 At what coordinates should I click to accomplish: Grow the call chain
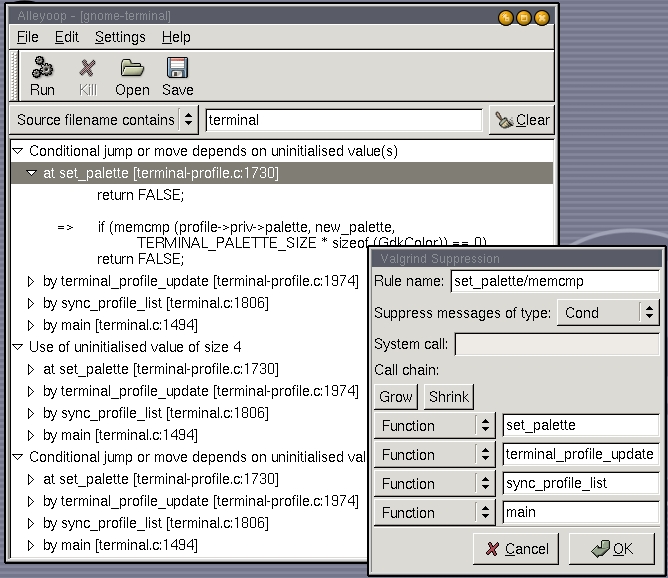click(396, 397)
